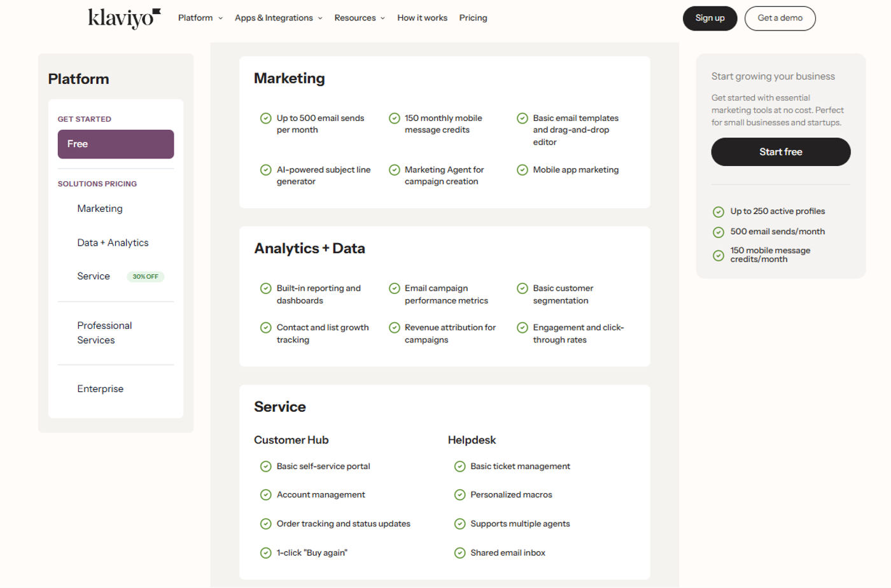Click the Service section heading
891x588 pixels.
[x=280, y=407]
